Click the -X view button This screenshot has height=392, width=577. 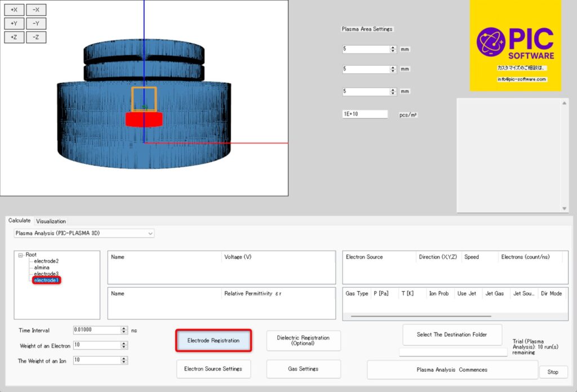pos(36,10)
